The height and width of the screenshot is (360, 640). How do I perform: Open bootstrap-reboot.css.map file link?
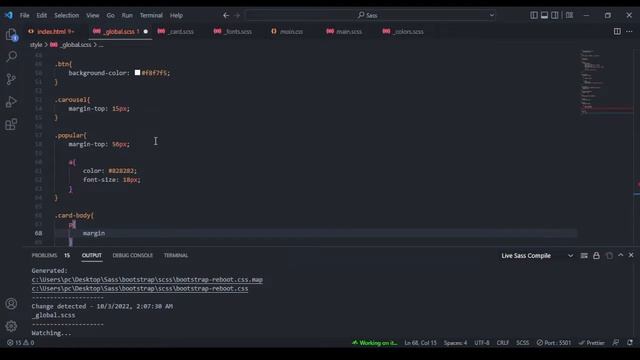[x=147, y=280]
